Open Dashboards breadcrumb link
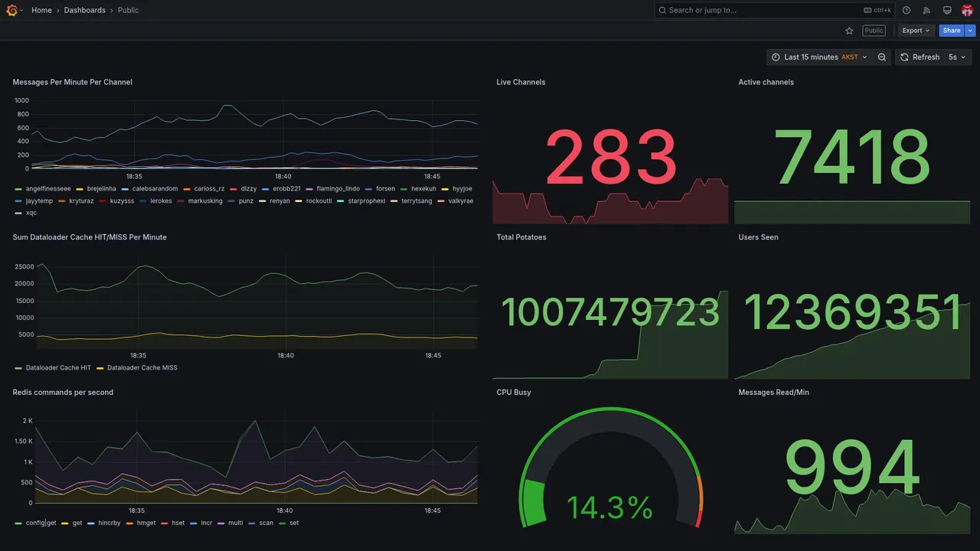 [85, 10]
